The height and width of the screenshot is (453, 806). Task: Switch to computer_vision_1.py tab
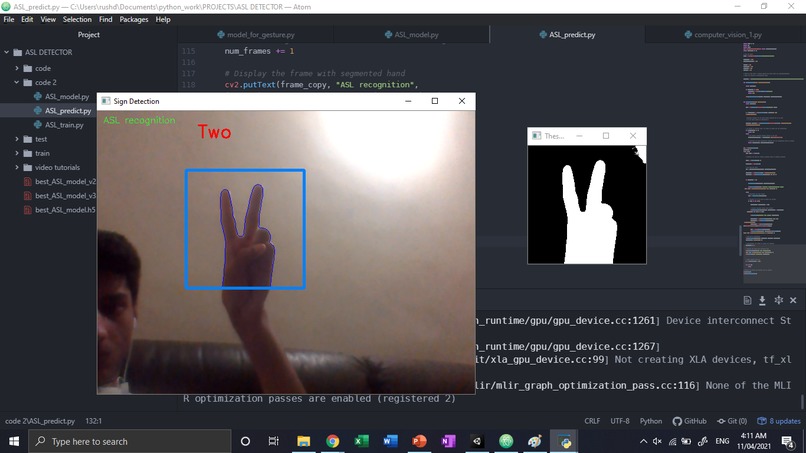pyautogui.click(x=723, y=34)
